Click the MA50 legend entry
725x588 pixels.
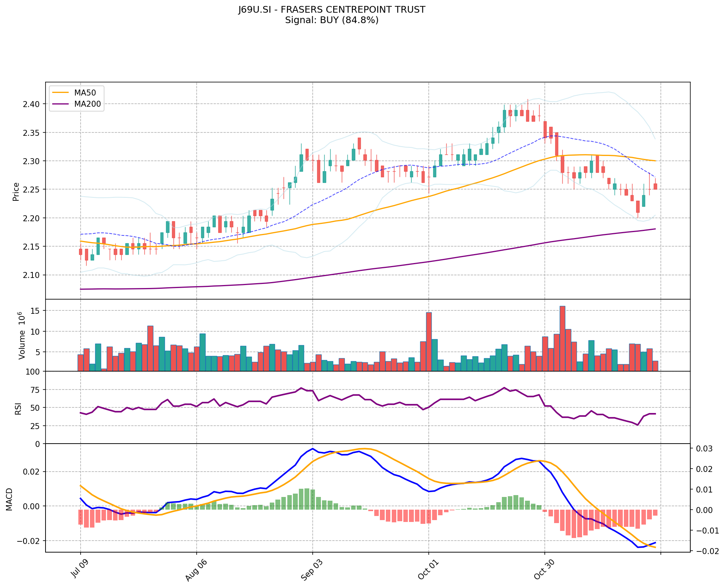[85, 93]
